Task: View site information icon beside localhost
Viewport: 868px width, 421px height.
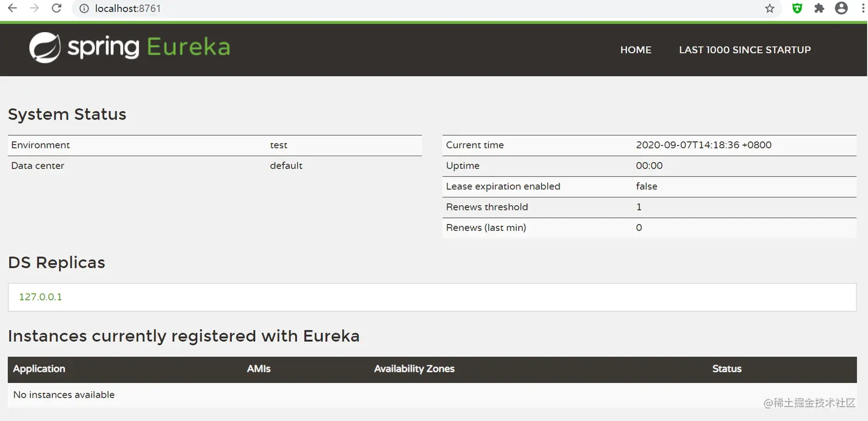Action: click(84, 9)
